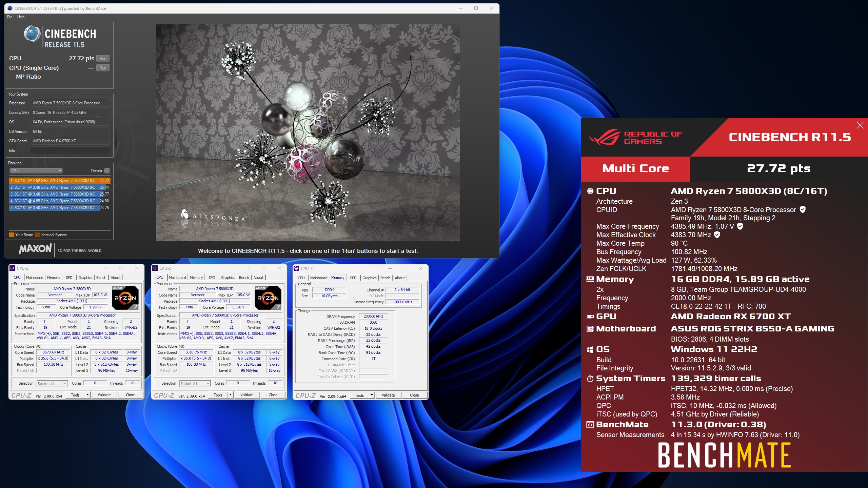Screen dimensions: 868x488
Task: Expand Tools arrow in CPU-Z with 3570.64 MHz
Action: tap(87, 395)
